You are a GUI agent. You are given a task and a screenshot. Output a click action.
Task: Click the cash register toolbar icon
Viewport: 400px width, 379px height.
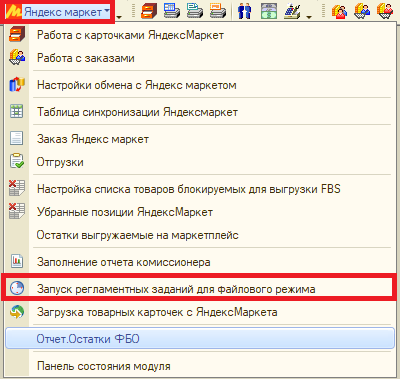click(x=292, y=11)
